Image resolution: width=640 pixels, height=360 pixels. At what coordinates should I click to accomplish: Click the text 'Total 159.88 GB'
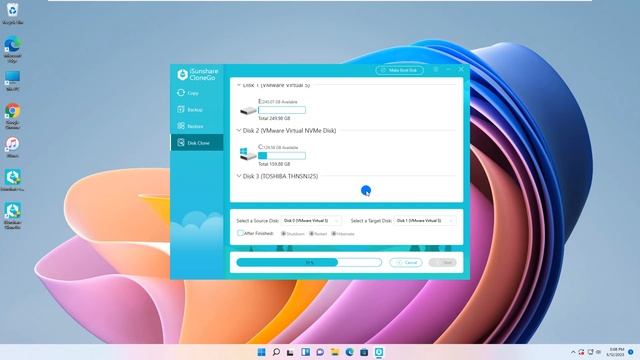point(274,164)
